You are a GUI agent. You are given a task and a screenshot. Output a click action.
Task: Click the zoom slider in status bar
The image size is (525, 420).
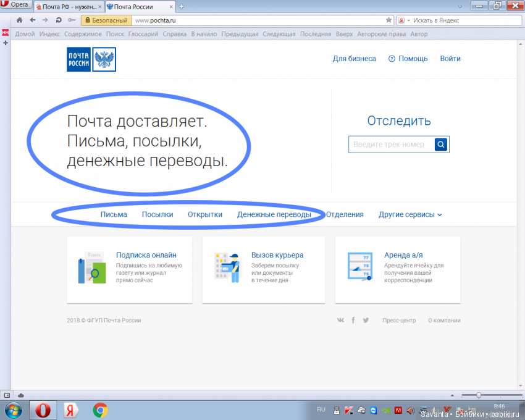pyautogui.click(x=479, y=395)
